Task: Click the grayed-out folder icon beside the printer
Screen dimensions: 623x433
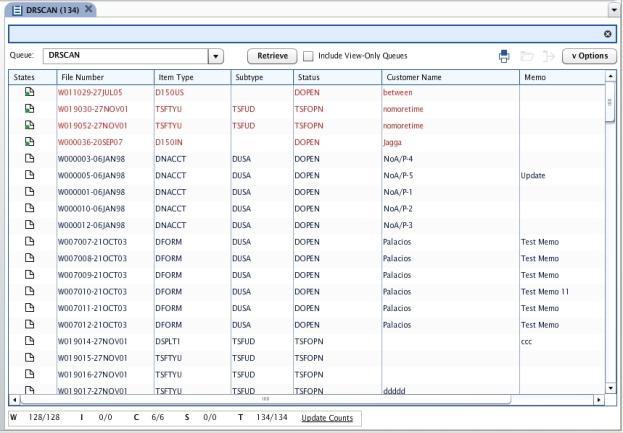Action: click(527, 56)
